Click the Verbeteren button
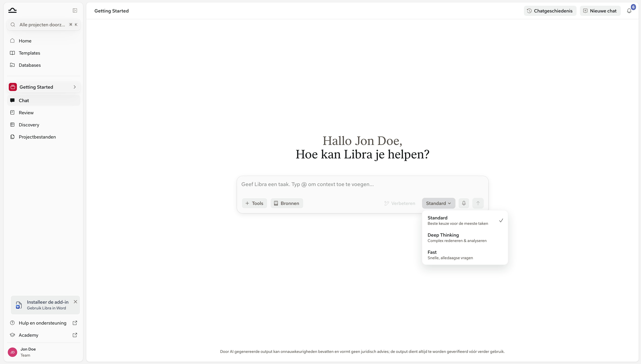Screen dimensions: 641x364 tap(400, 203)
